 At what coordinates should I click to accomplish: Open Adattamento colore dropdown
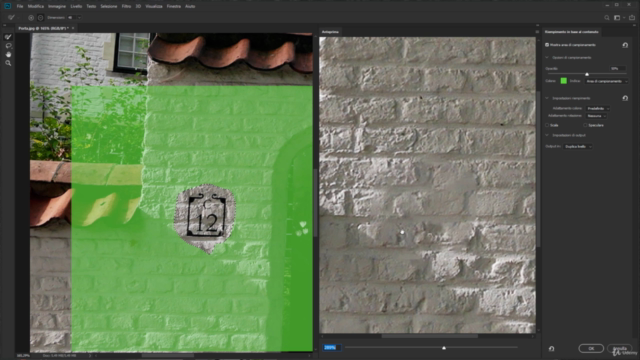pos(598,109)
